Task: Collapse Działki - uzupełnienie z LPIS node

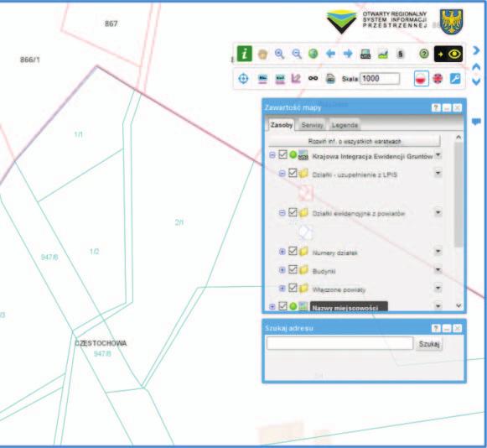Action: [x=282, y=174]
